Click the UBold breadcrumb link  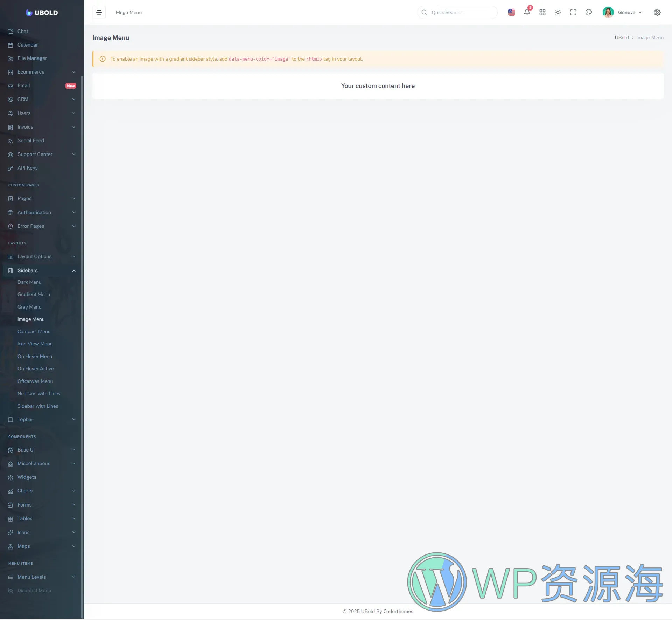coord(621,37)
